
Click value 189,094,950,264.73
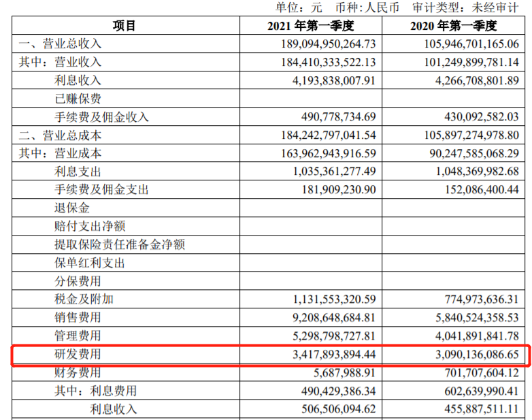329,44
